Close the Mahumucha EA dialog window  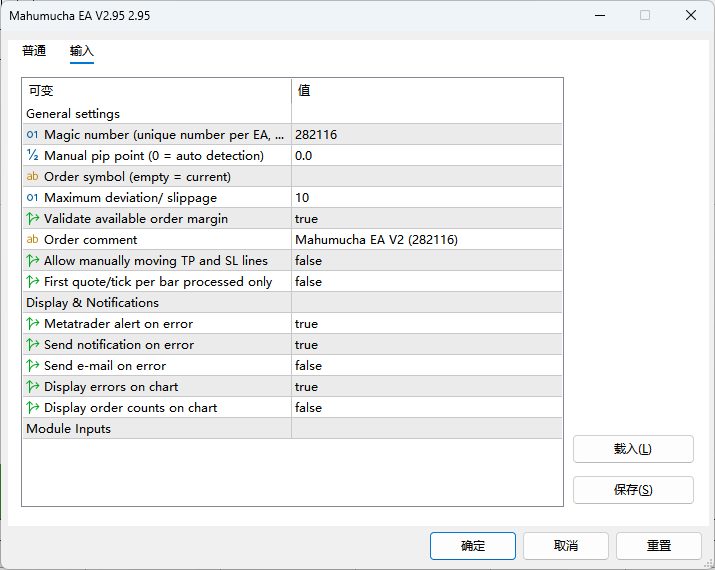point(691,16)
